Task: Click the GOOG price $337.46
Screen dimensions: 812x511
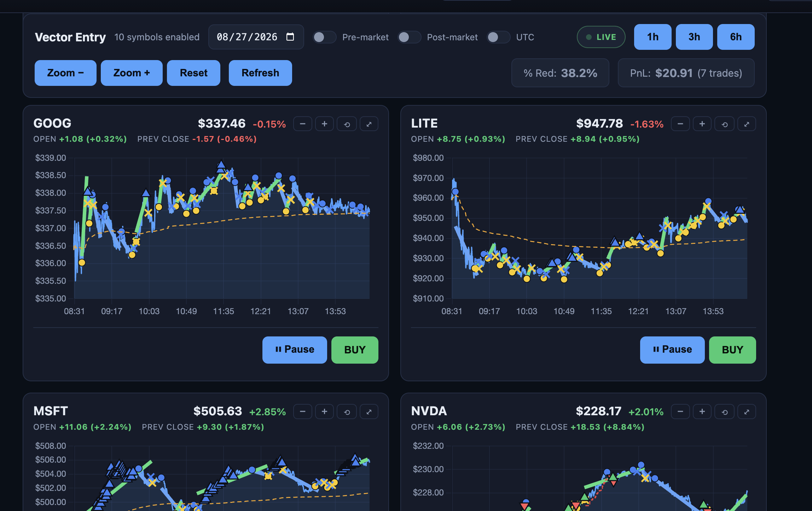Action: [x=221, y=124]
